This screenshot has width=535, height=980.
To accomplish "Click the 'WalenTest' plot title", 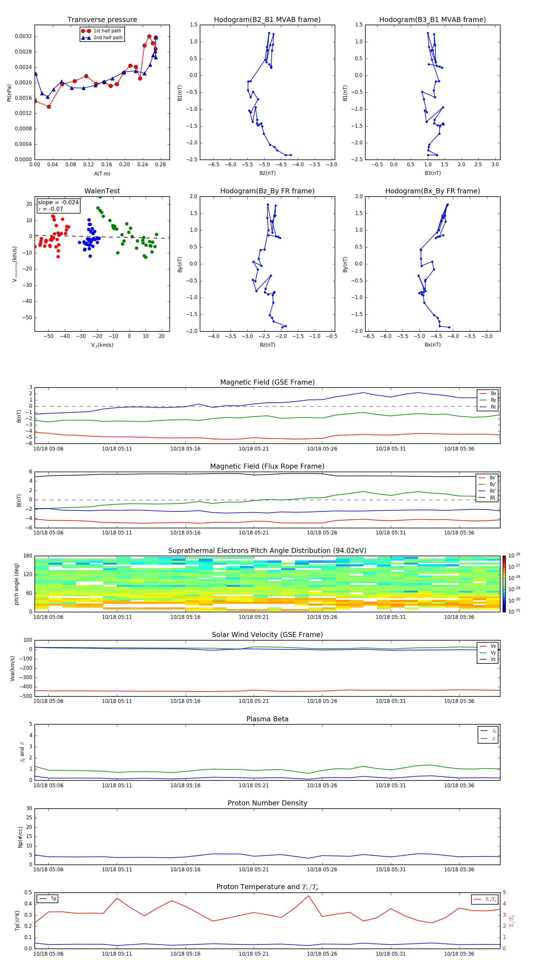I will (x=102, y=191).
